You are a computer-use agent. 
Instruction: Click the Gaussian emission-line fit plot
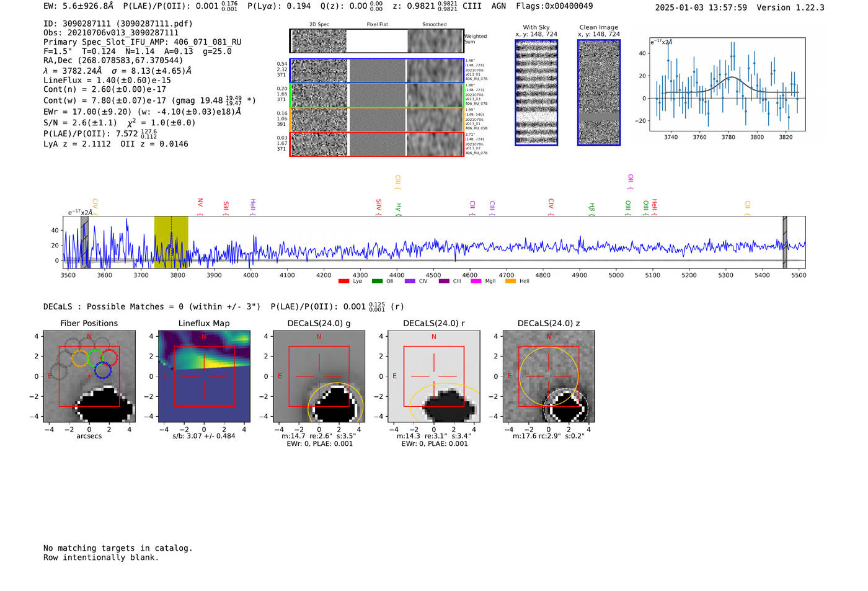(728, 84)
